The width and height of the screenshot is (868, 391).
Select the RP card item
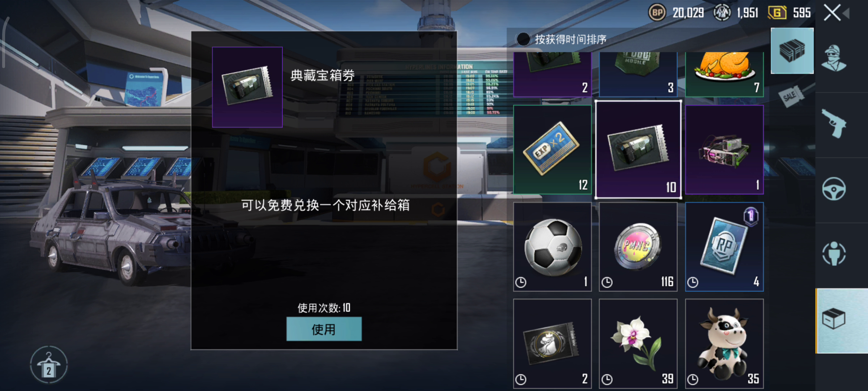[x=724, y=247]
